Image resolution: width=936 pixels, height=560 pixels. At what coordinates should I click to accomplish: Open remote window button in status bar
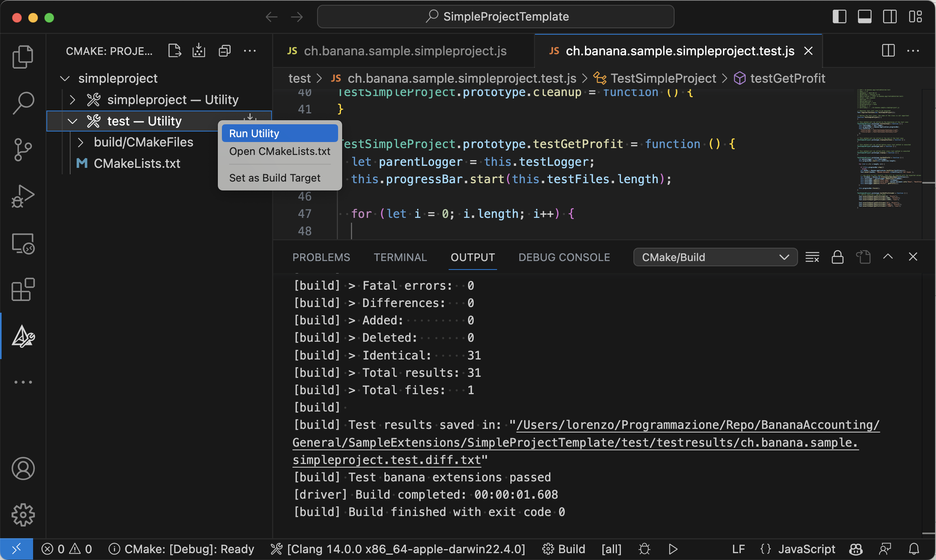17,549
